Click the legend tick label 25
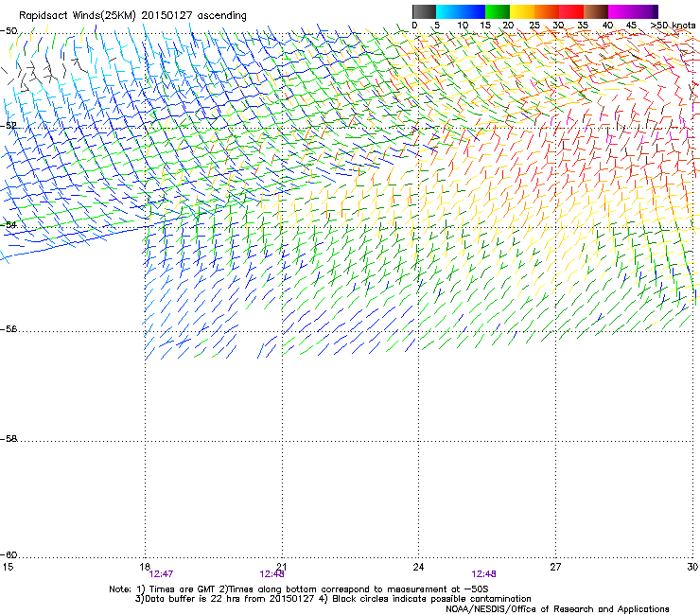 534,26
